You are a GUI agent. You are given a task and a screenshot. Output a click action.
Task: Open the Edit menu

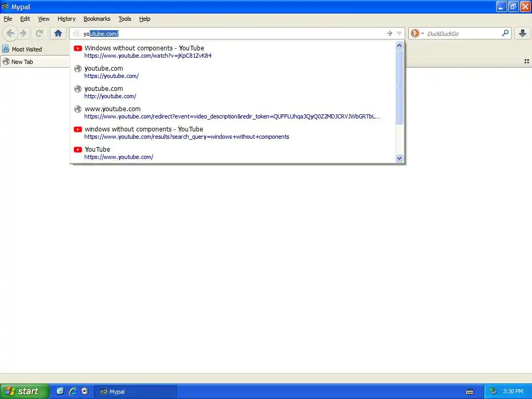25,19
